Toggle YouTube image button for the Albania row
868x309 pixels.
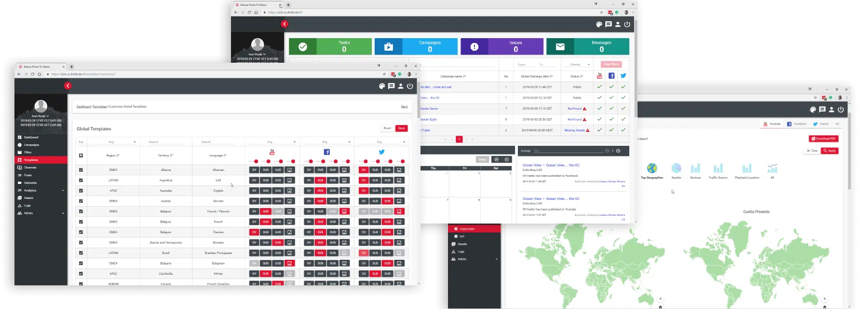tap(290, 170)
